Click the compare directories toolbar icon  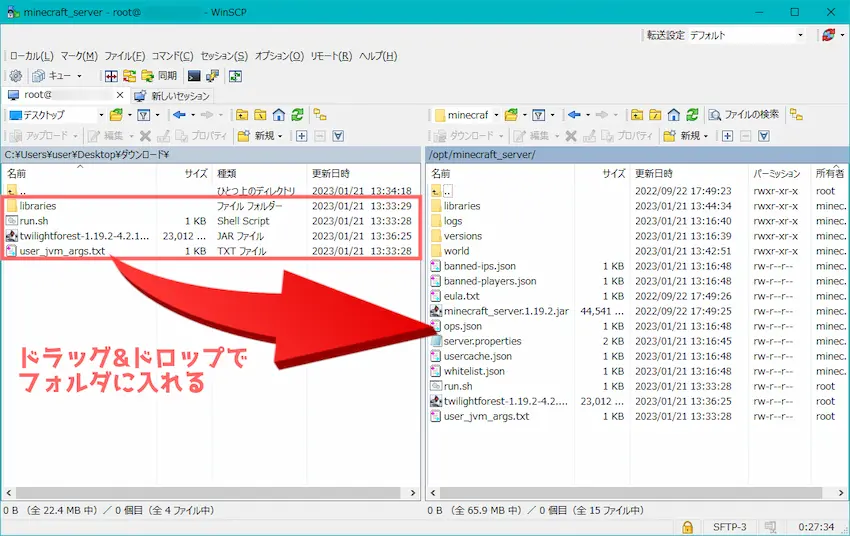[111, 76]
